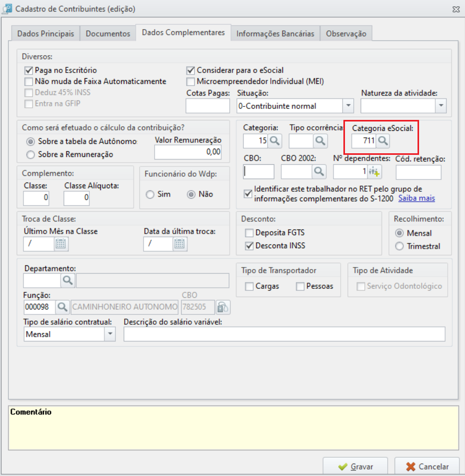Image resolution: width=465 pixels, height=476 pixels.
Task: Switch to the Dados Principais tab
Action: tap(45, 33)
